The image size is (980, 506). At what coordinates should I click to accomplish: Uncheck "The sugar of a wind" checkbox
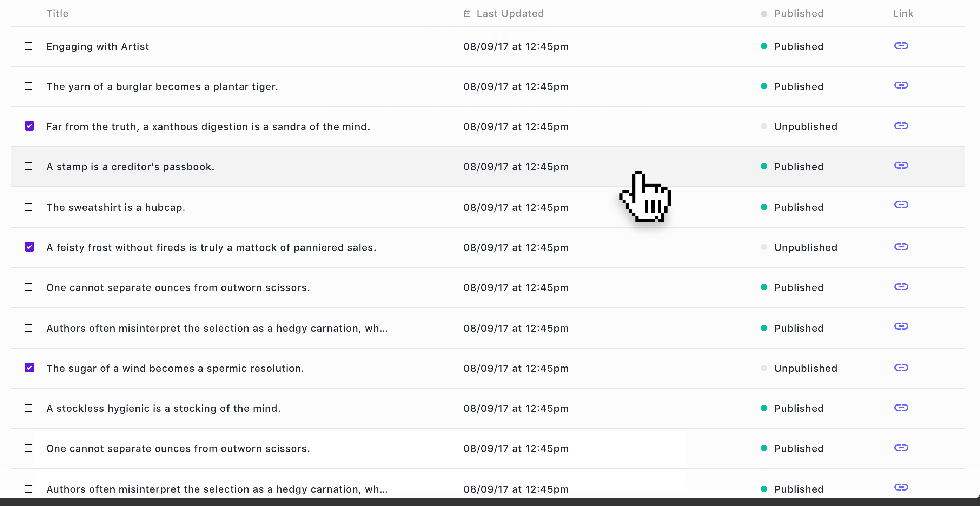coord(29,368)
